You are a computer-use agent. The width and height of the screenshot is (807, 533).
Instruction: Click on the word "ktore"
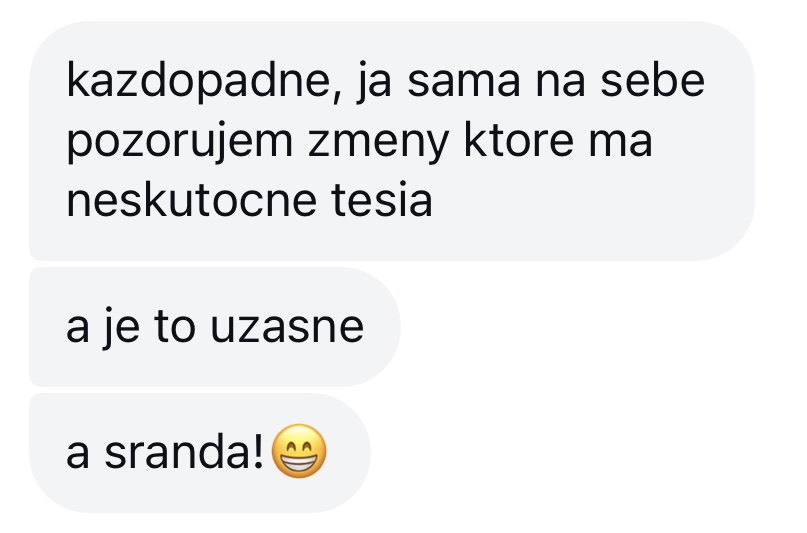click(519, 140)
